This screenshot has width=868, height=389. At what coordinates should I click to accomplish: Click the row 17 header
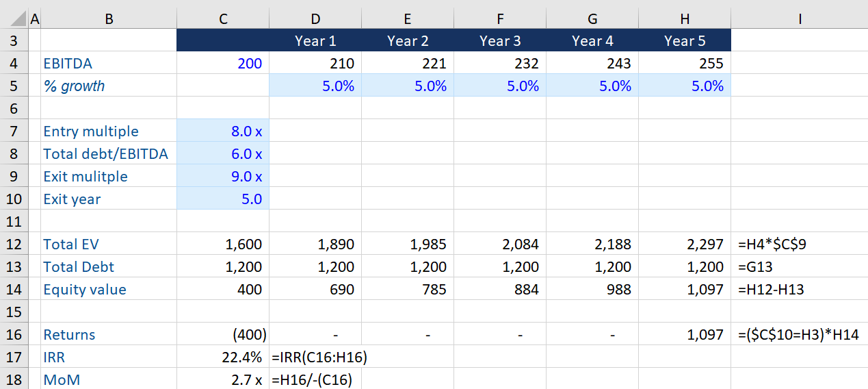coord(14,357)
